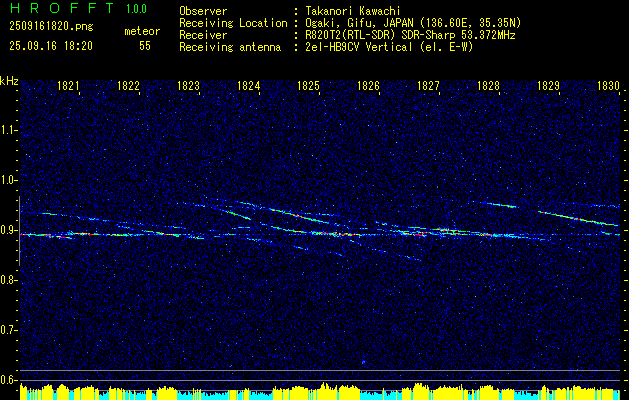Click the 1825 time marker

point(308,85)
